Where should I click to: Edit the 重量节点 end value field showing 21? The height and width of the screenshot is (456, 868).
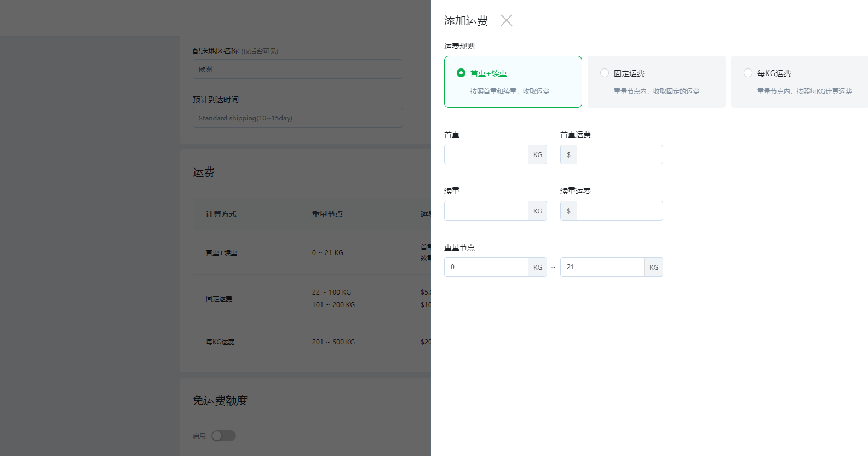[x=602, y=267]
